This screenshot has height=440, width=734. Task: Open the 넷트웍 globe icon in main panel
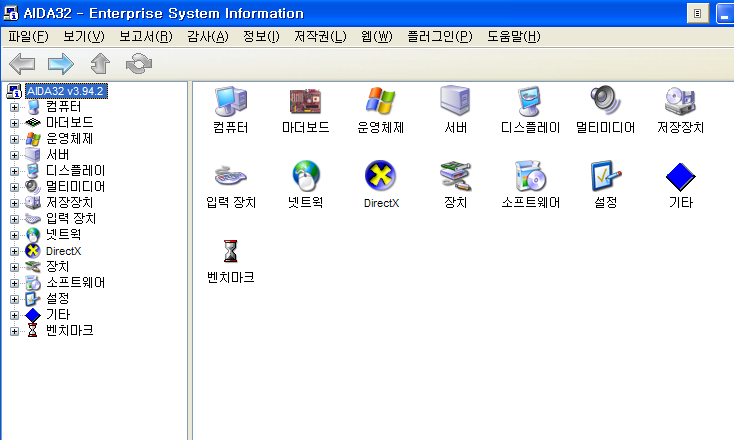click(x=306, y=176)
